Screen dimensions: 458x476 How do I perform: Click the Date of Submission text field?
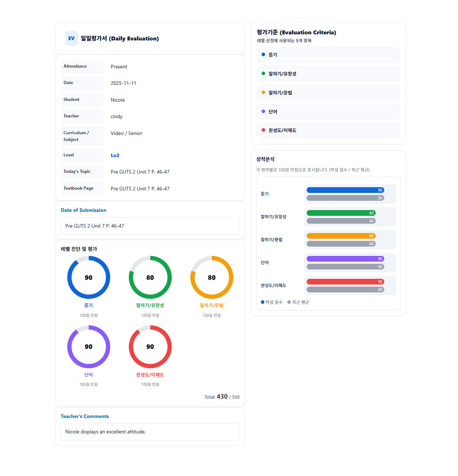pos(150,226)
